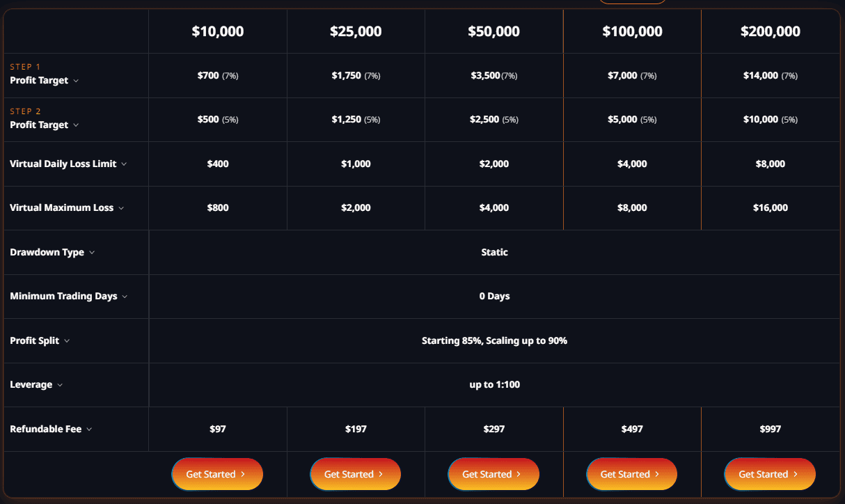The width and height of the screenshot is (845, 504).
Task: Click Get Started under the $25,000 plan
Action: tap(355, 474)
